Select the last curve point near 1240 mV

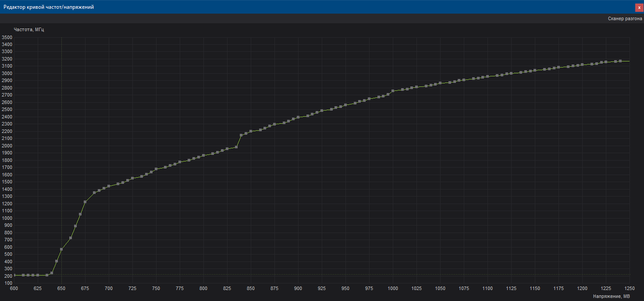[x=620, y=61]
